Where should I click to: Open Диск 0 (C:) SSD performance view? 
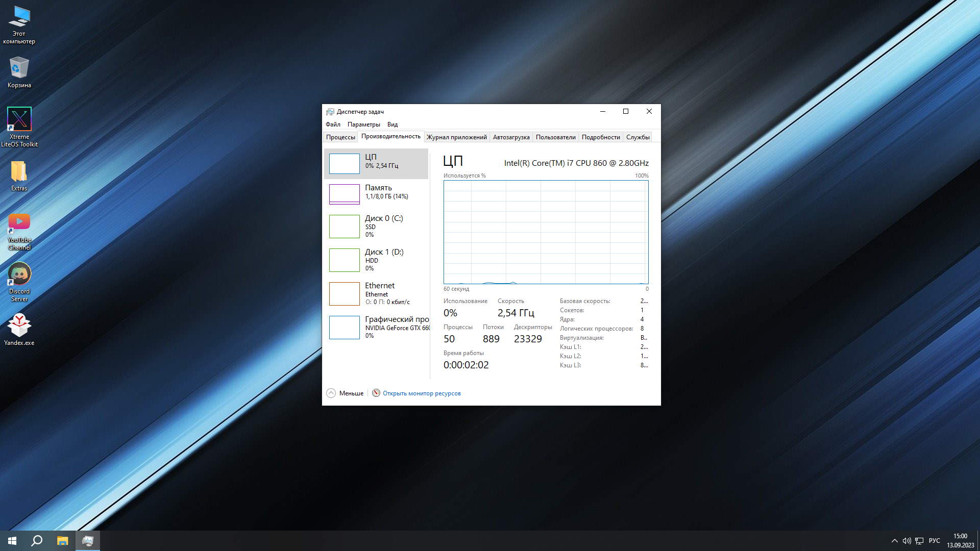coord(345,226)
